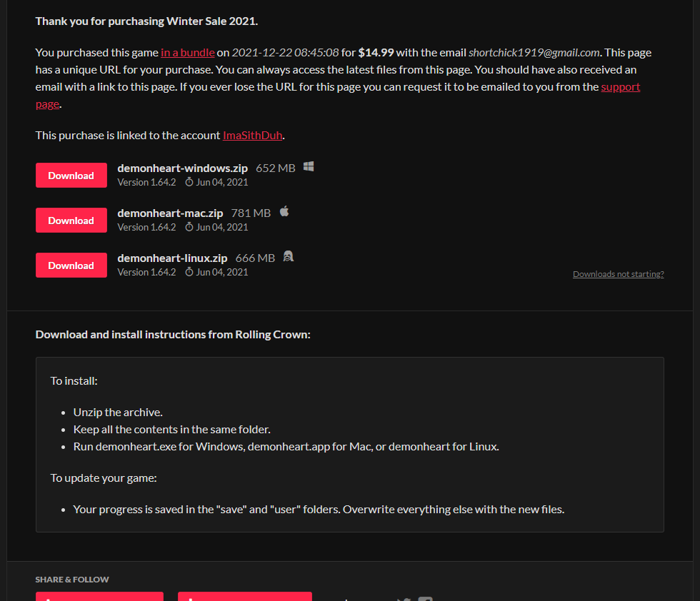Viewport: 700px width, 601px height.
Task: Click the Windows logo icon
Action: coord(309,167)
